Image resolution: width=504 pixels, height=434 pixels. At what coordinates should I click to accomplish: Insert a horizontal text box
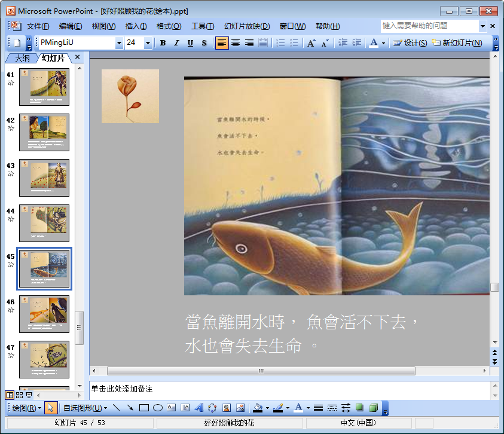point(172,408)
